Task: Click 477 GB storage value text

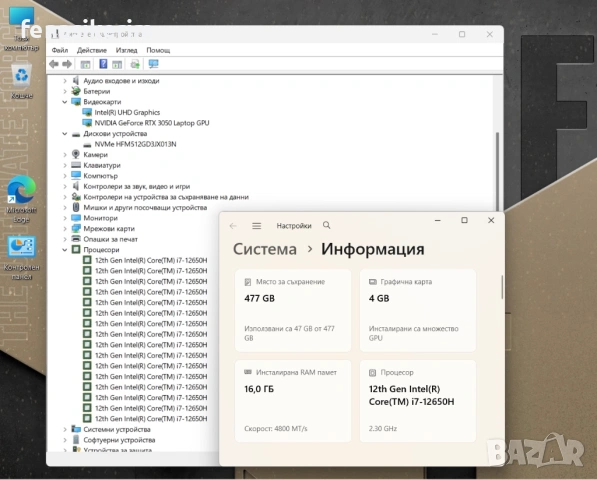Action: coord(259,298)
